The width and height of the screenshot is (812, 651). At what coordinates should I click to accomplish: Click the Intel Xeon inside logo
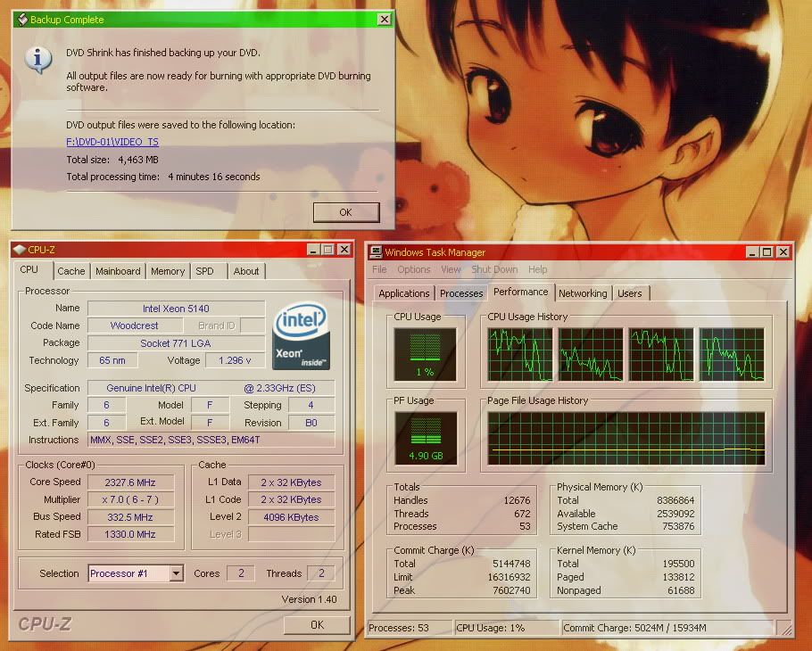301,336
